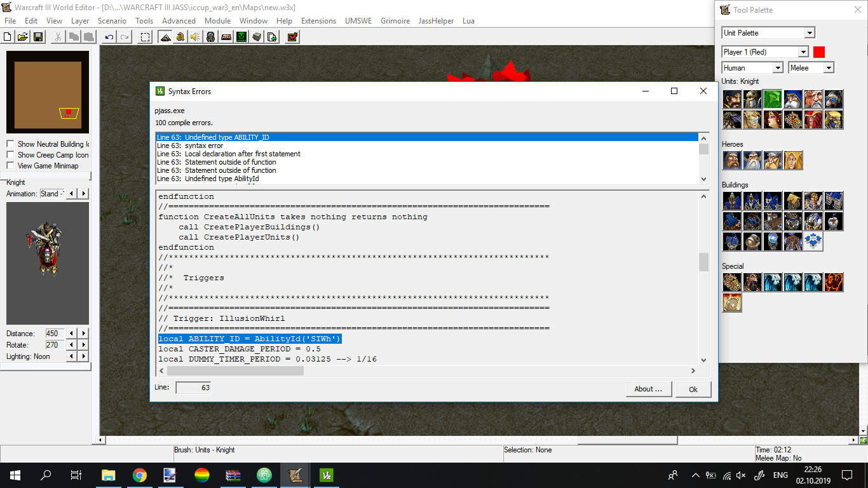The image size is (868, 488).
Task: Toggle Show Creep Camp Icons checkbox
Action: pos(10,155)
